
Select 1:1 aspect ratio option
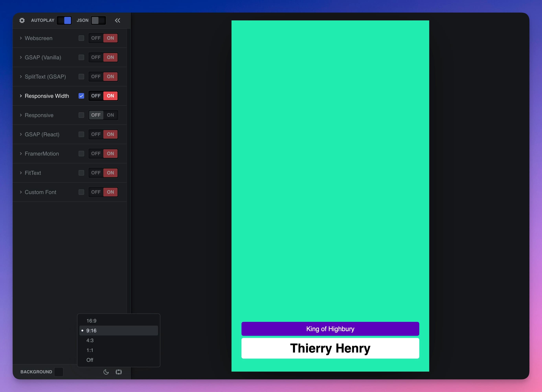pos(119,350)
